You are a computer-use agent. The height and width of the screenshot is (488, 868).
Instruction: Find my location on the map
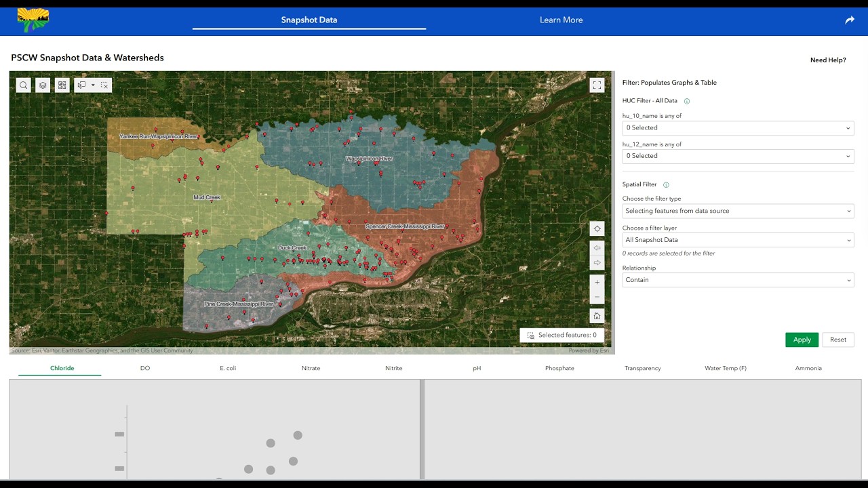tap(597, 229)
